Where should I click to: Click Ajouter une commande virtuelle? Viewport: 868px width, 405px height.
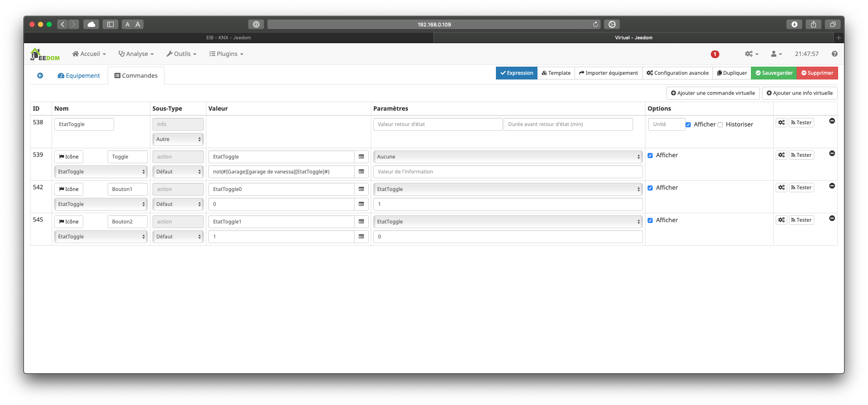[713, 93]
